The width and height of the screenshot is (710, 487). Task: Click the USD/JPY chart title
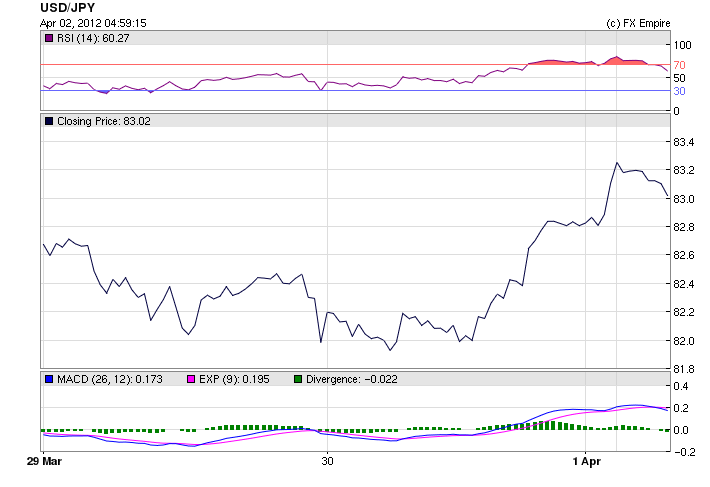pos(67,8)
